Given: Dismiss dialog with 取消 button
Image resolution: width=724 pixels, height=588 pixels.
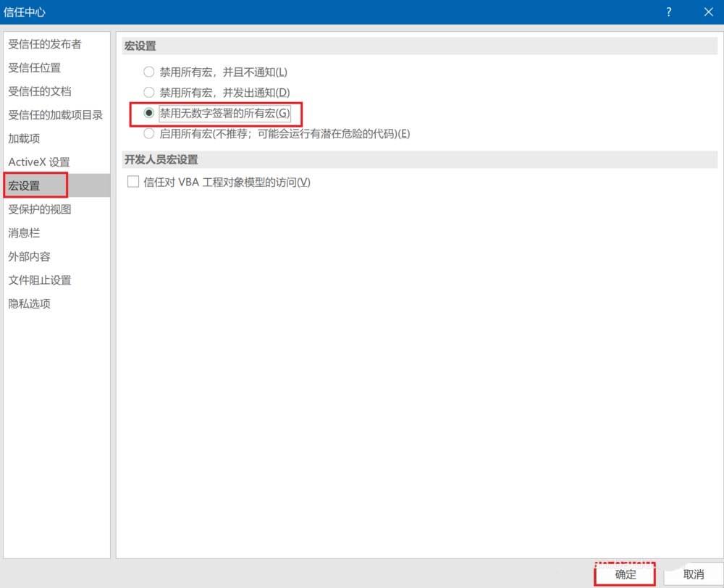Looking at the screenshot, I should (693, 575).
